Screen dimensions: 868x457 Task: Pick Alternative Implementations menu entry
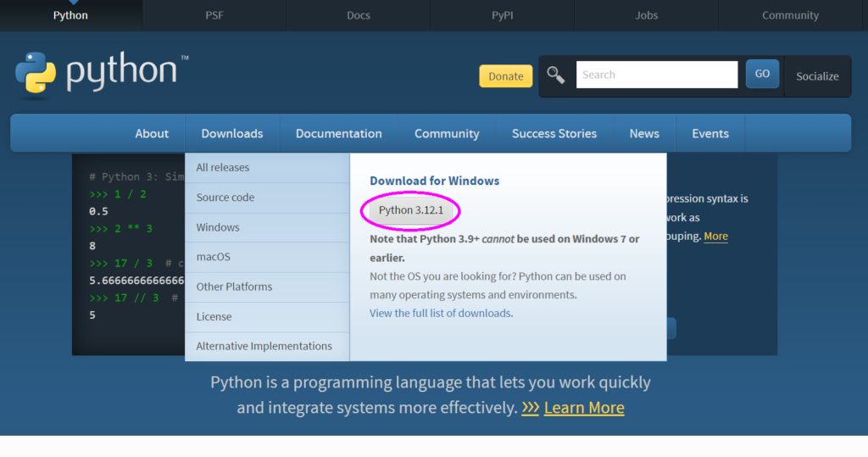click(264, 346)
